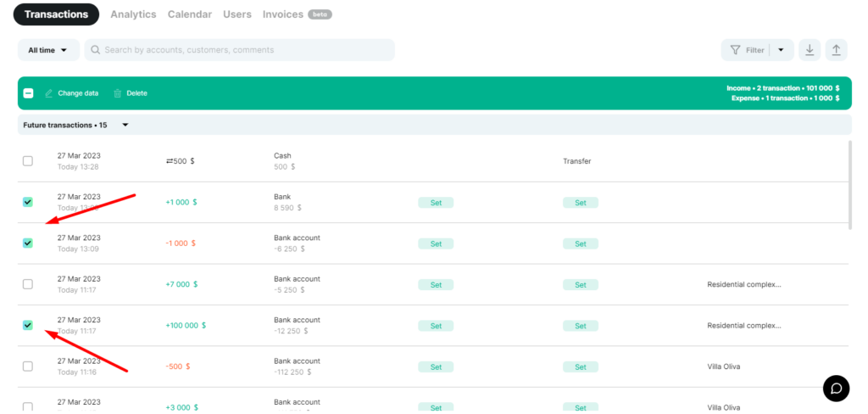Image resolution: width=868 pixels, height=414 pixels.
Task: Open the Analytics tab
Action: (x=133, y=14)
